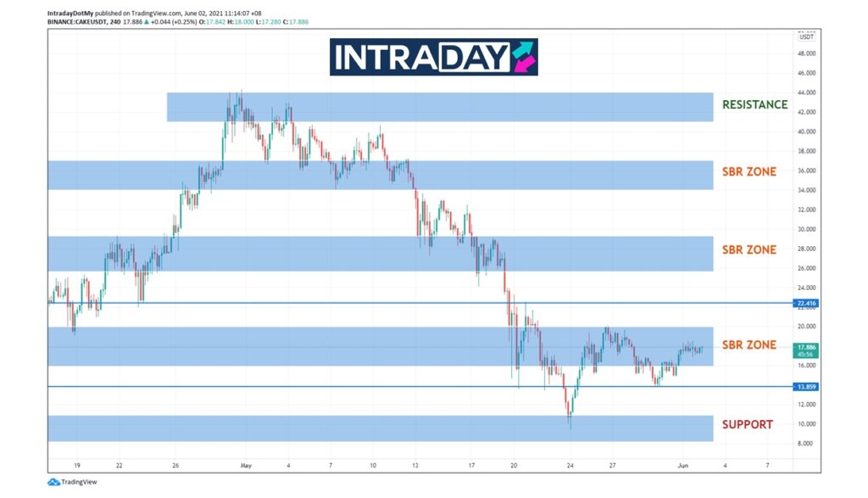Select the SBR ZONE label near 28.000

point(748,249)
